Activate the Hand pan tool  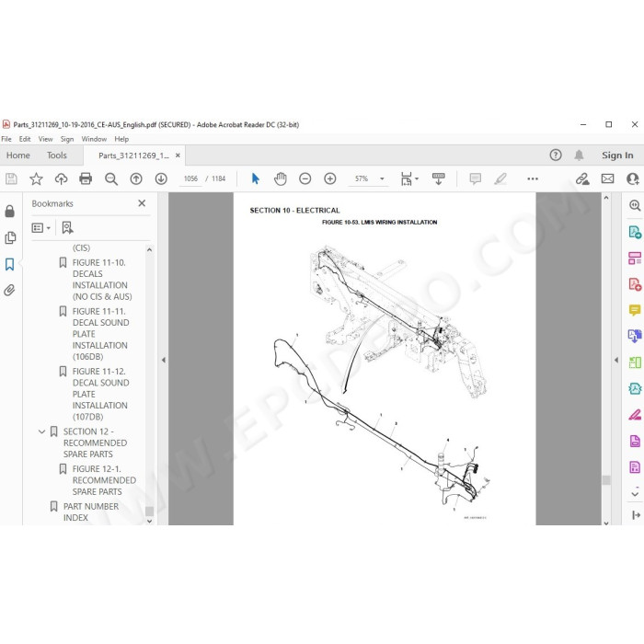click(x=281, y=178)
